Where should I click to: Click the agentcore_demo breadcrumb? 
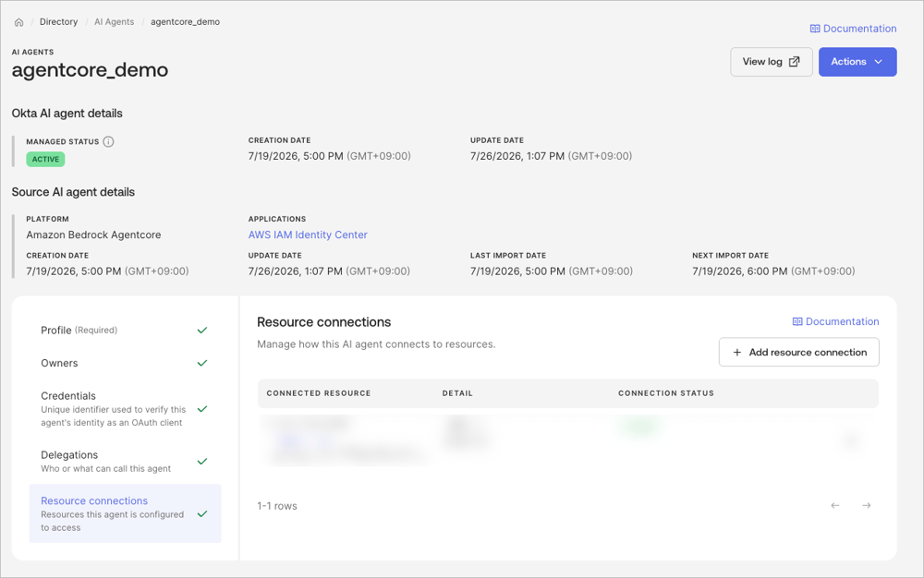point(185,22)
